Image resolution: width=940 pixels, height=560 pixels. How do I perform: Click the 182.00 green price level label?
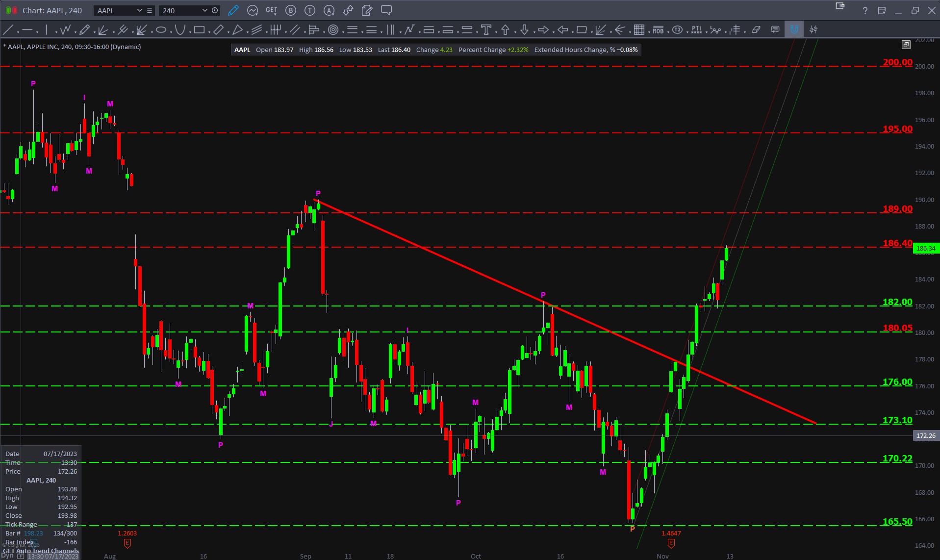(897, 302)
